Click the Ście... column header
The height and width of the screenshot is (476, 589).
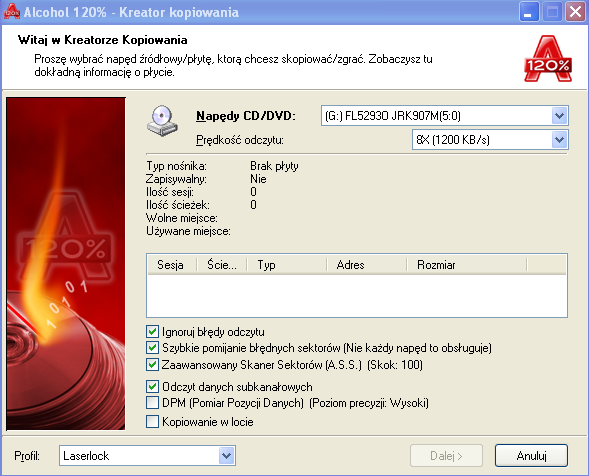point(222,265)
